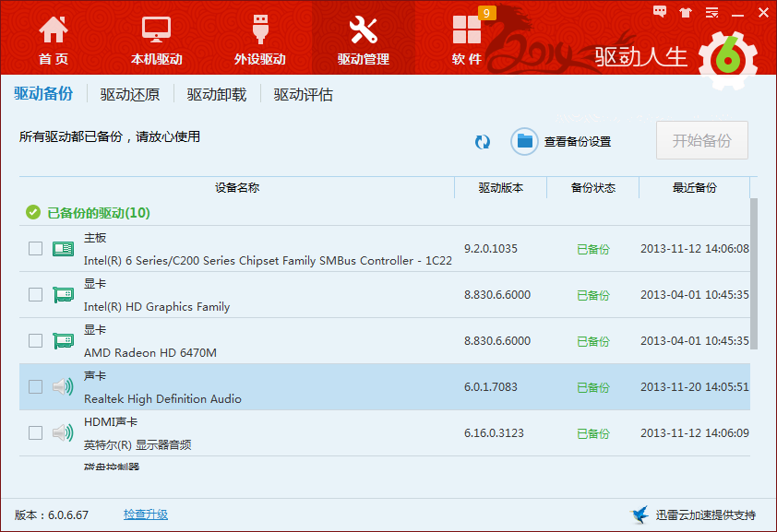Click the blue refresh arrows icon
Image resolution: width=777 pixels, height=532 pixels.
click(482, 142)
